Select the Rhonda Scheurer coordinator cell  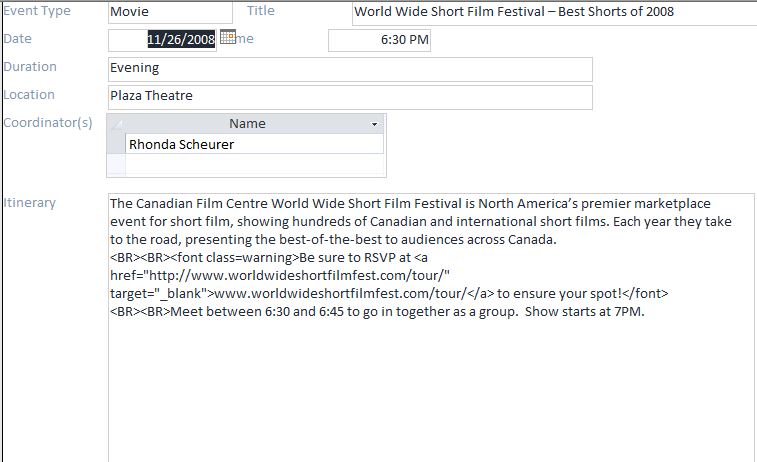254,144
